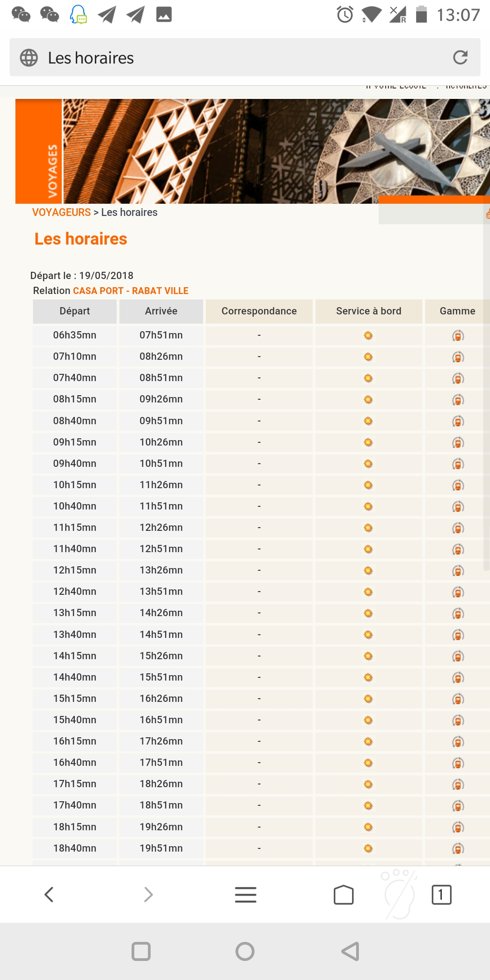Tap the Départ column header
The image size is (490, 980).
pos(74,311)
